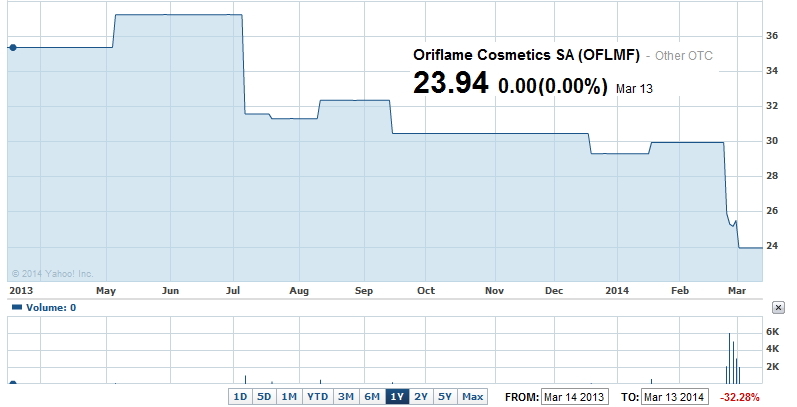Click the FROM: label
The image size is (797, 407).
pos(522,397)
